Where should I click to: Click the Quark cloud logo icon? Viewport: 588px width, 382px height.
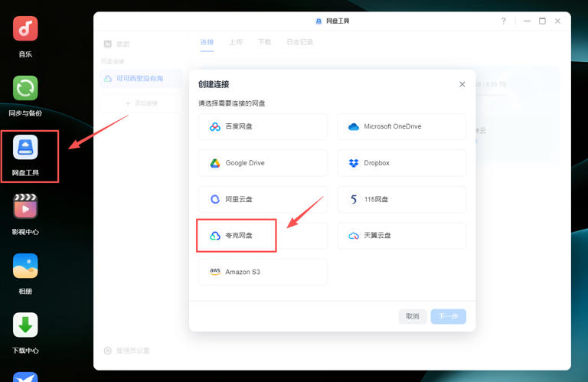tap(215, 236)
